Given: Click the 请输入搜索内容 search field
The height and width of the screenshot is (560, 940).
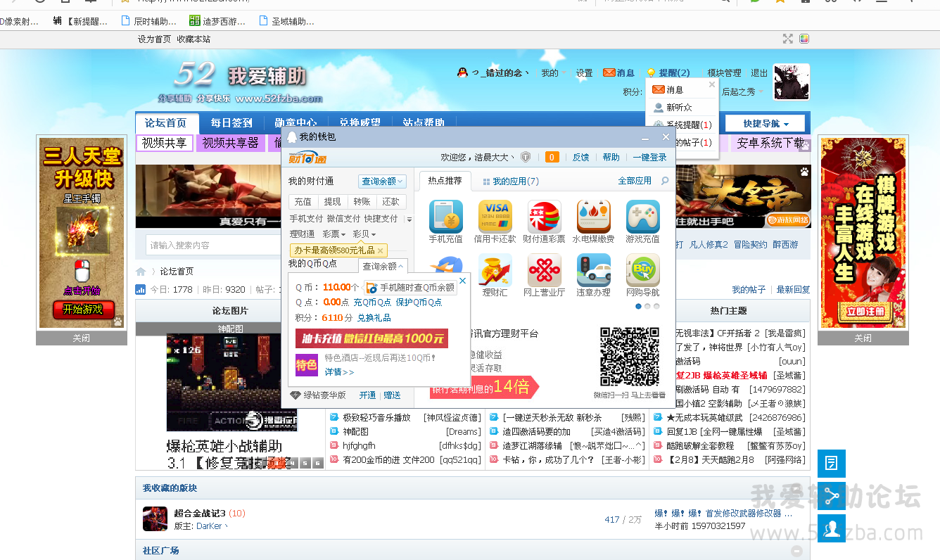Looking at the screenshot, I should point(215,245).
